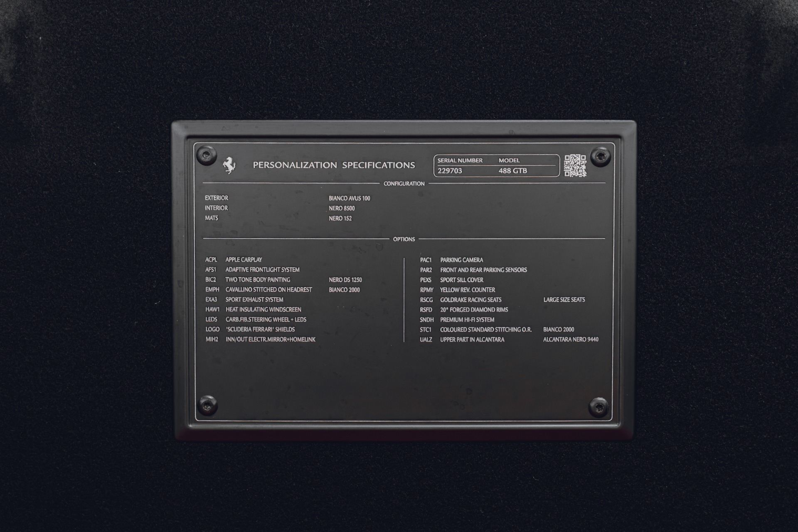Image resolution: width=798 pixels, height=532 pixels.
Task: Click the QR code on the plaque
Action: pyautogui.click(x=575, y=165)
